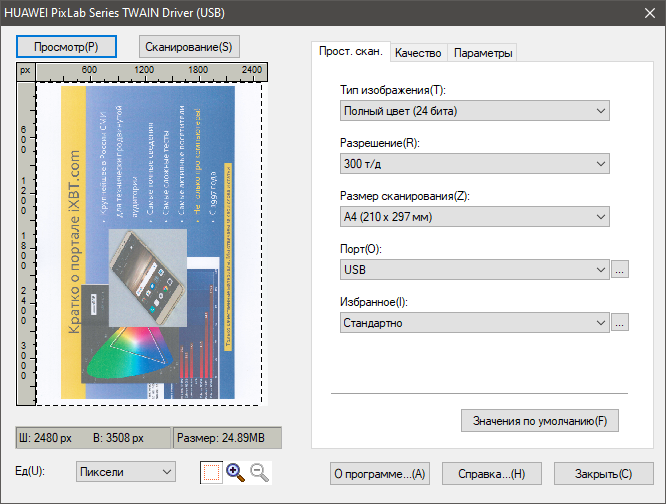Close the TWAIN driver window
Viewport: 666px width, 504px height.
point(650,13)
